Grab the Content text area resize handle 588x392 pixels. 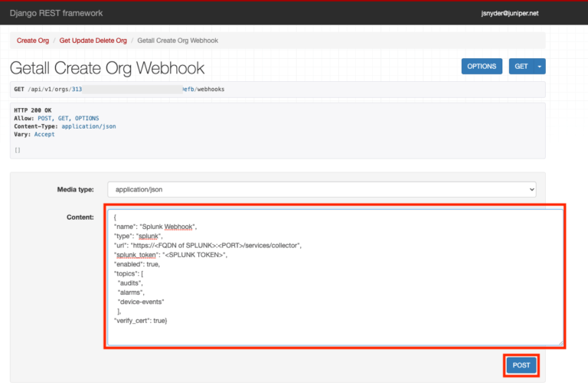coord(560,343)
